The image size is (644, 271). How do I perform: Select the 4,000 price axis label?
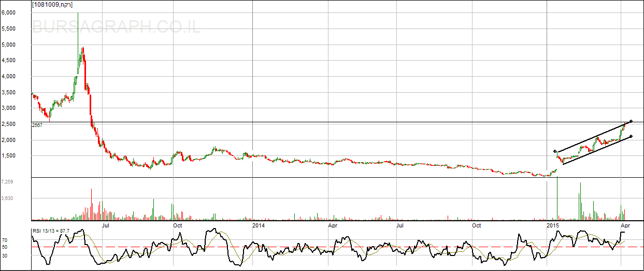8,77
